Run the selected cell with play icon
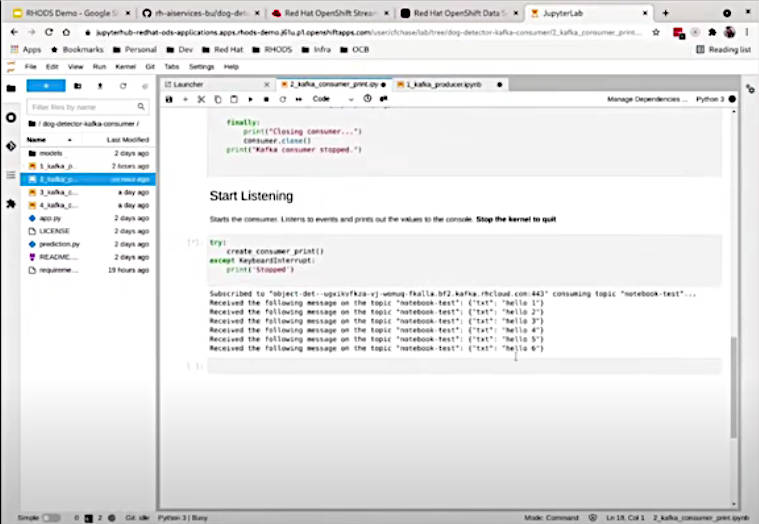This screenshot has width=759, height=524. point(250,99)
